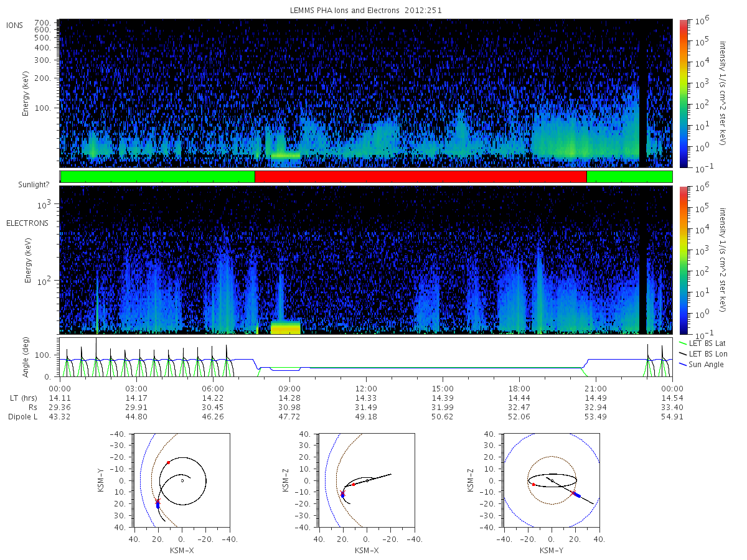
Task: Click the 06:00 time axis label
Action: (213, 387)
